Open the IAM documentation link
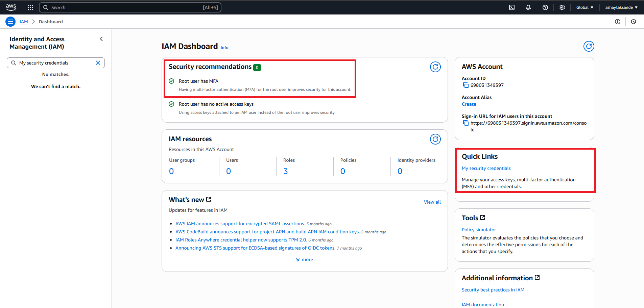The image size is (644, 308). tap(483, 305)
